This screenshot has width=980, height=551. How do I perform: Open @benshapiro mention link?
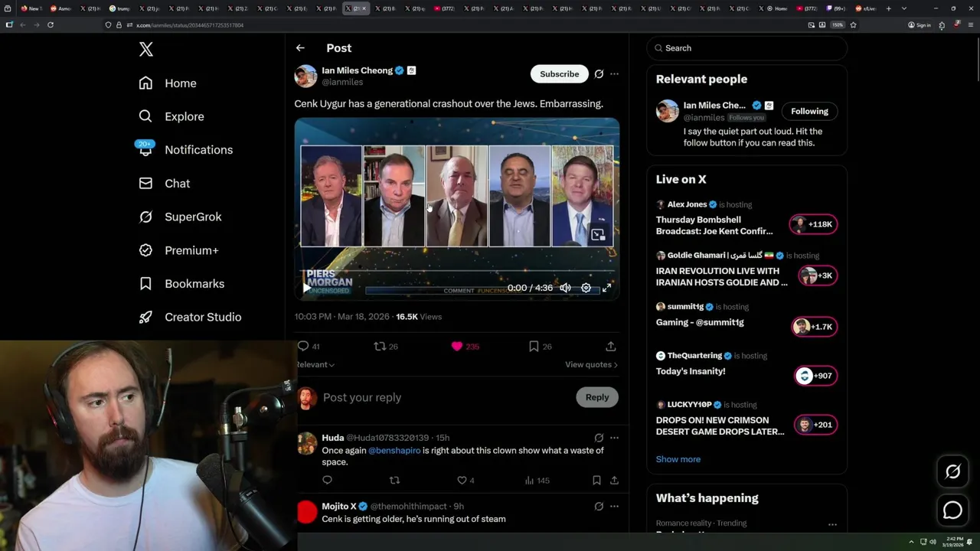(x=394, y=451)
